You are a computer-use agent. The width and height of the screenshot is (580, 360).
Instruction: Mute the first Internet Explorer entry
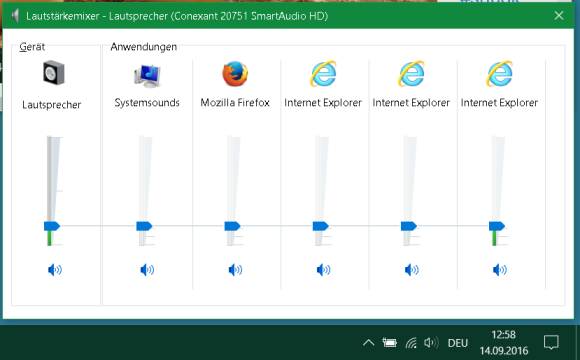tap(323, 270)
